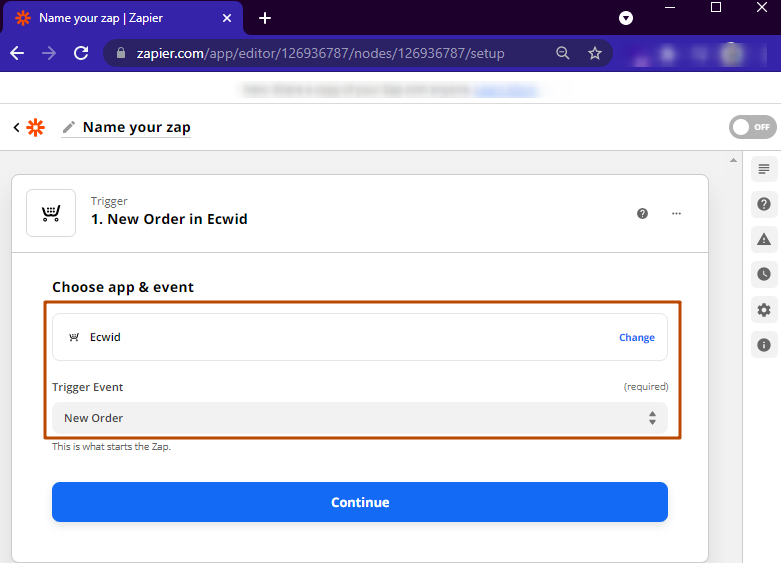Click the Trigger Event stepper arrows
Image resolution: width=781 pixels, height=563 pixels.
click(652, 418)
